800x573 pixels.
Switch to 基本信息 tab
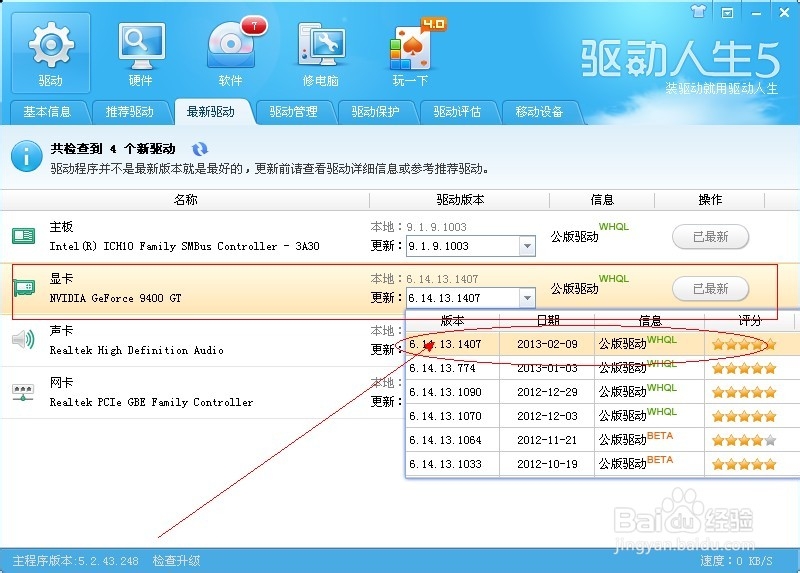click(x=47, y=112)
